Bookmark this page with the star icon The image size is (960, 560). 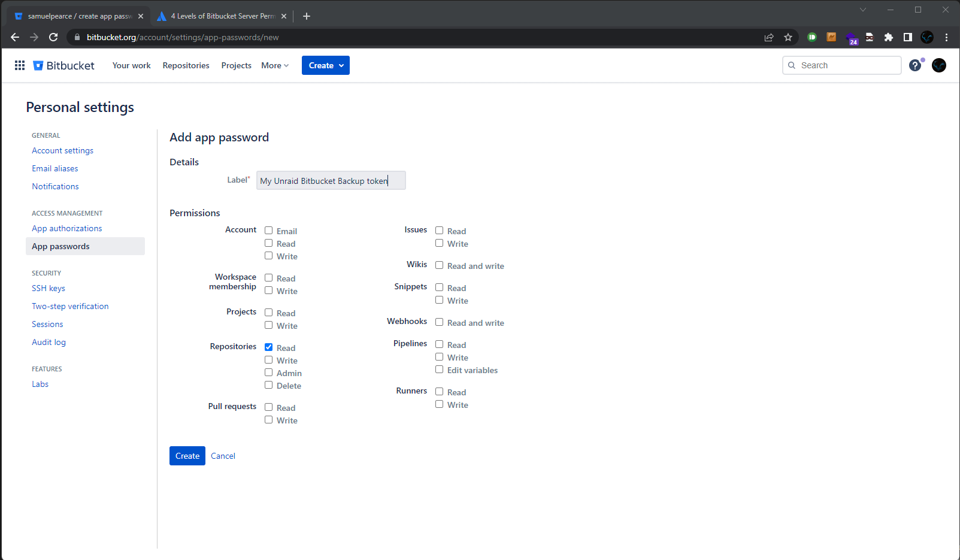click(788, 37)
